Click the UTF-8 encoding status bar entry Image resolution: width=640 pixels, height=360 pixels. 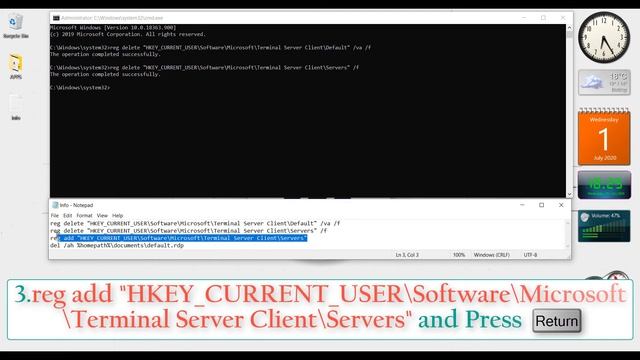[530, 255]
